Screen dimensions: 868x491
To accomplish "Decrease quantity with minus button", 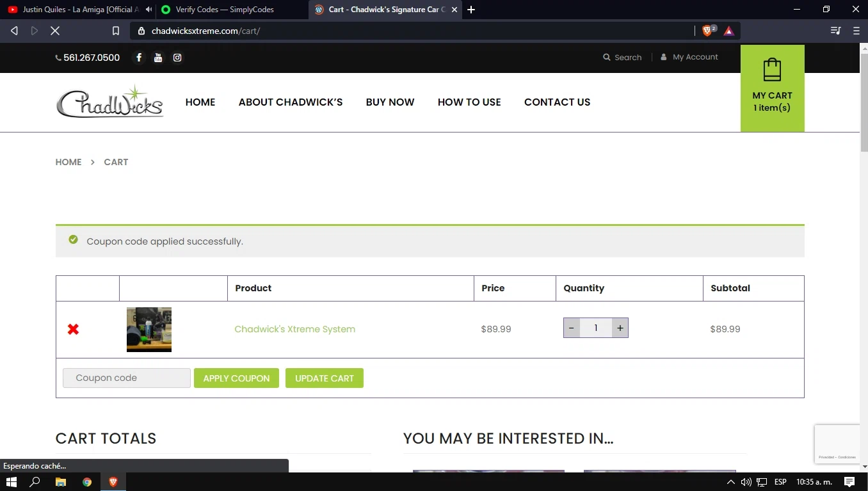I will tap(572, 328).
